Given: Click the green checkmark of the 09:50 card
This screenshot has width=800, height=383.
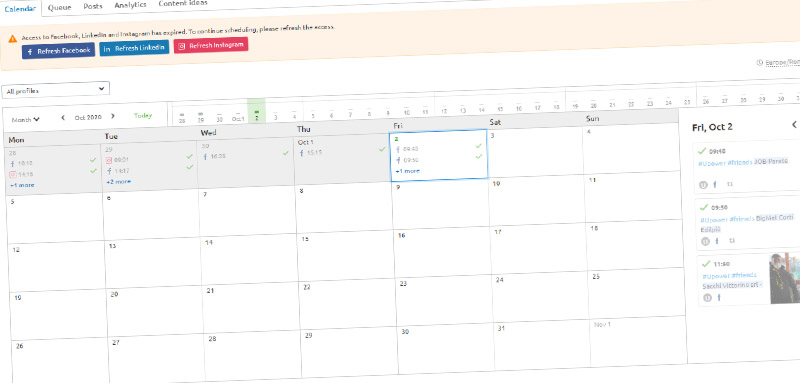Looking at the screenshot, I should click(x=704, y=207).
